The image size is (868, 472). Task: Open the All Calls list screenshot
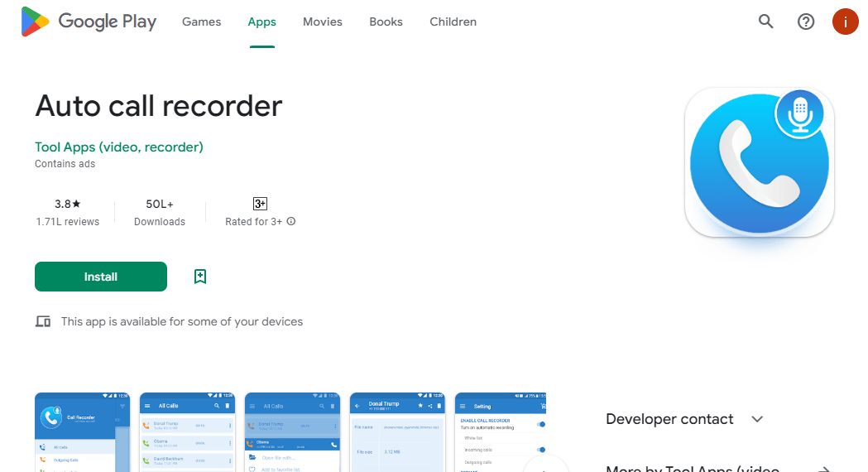pos(187,432)
